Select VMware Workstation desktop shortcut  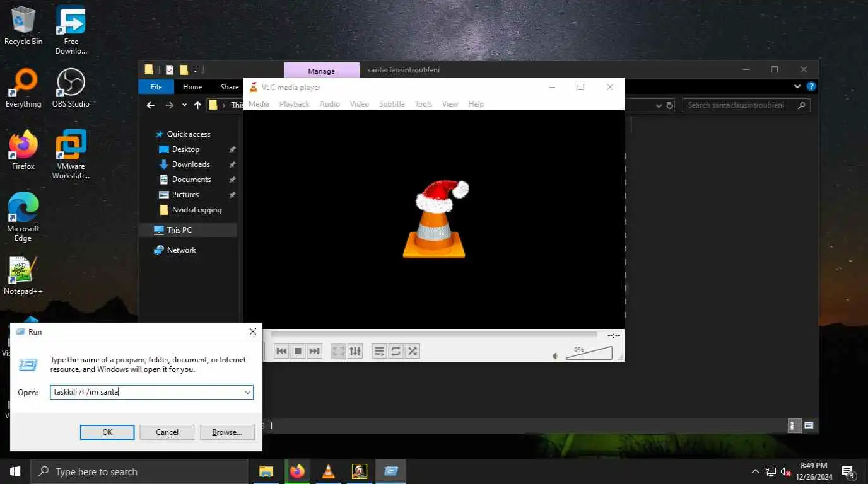coord(71,155)
